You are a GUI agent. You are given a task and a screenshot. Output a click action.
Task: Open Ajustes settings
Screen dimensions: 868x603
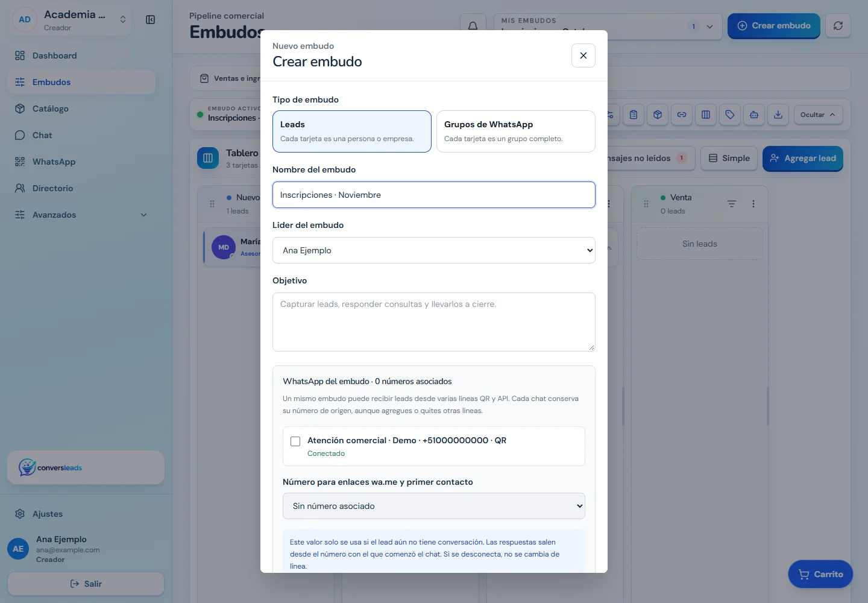[x=81, y=514]
